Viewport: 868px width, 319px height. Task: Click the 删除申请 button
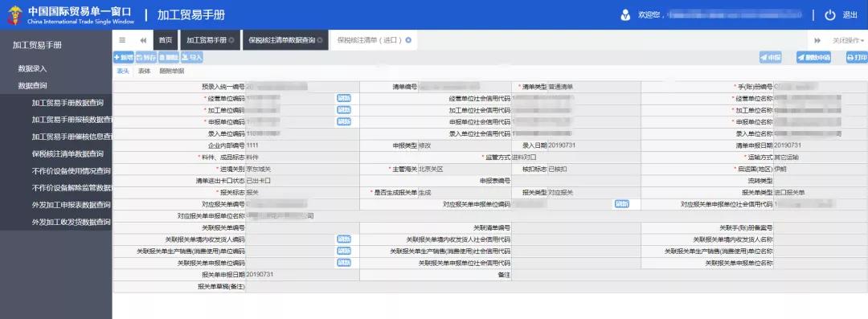(813, 58)
